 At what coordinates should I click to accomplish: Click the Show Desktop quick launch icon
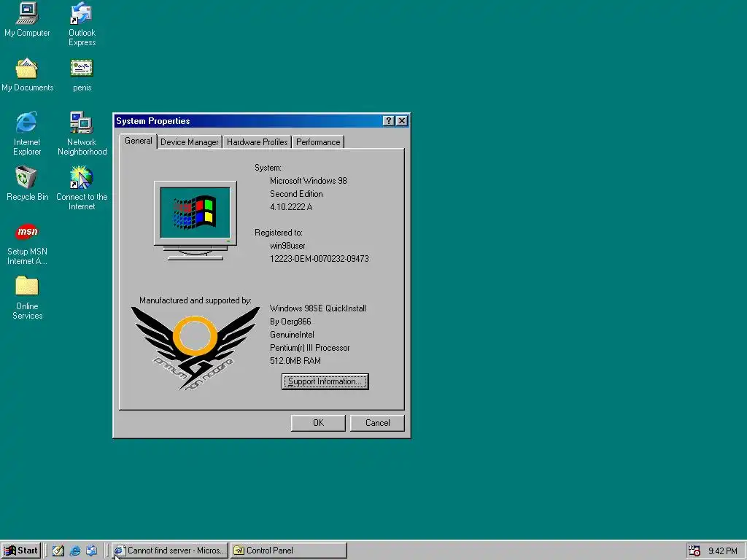tap(58, 551)
